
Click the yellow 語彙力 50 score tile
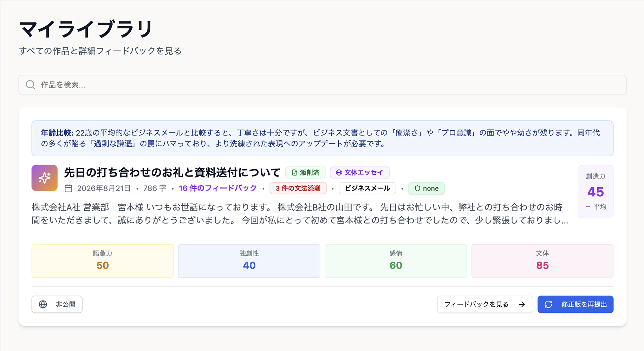coord(103,261)
